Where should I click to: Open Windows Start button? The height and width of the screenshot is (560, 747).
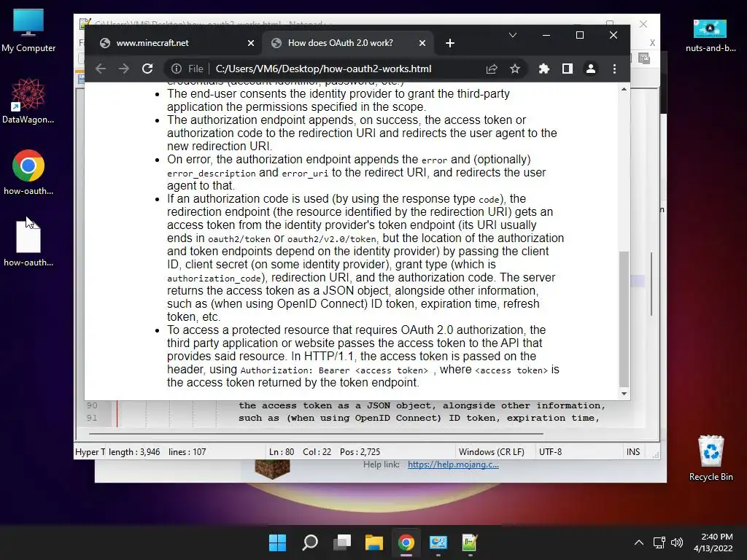tap(278, 542)
